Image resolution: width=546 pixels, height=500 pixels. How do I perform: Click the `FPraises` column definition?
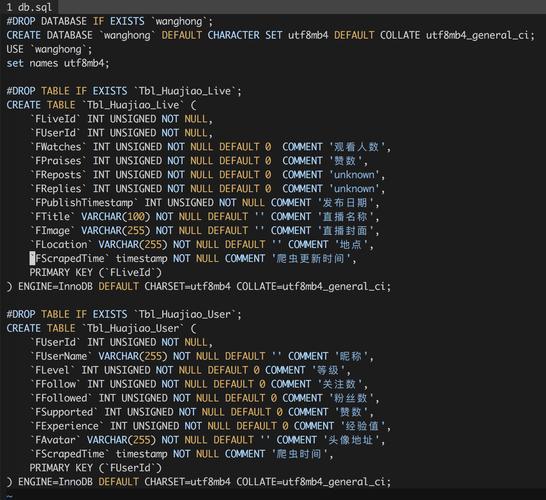tap(199, 161)
